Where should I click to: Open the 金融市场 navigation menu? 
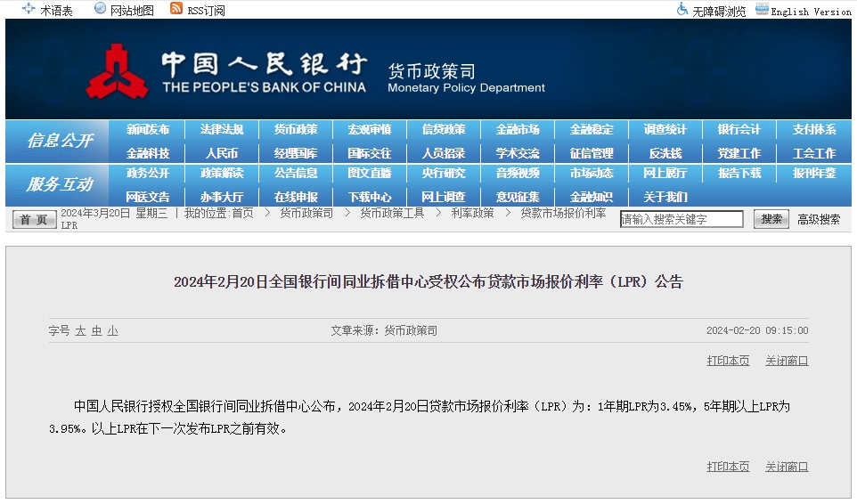518,129
